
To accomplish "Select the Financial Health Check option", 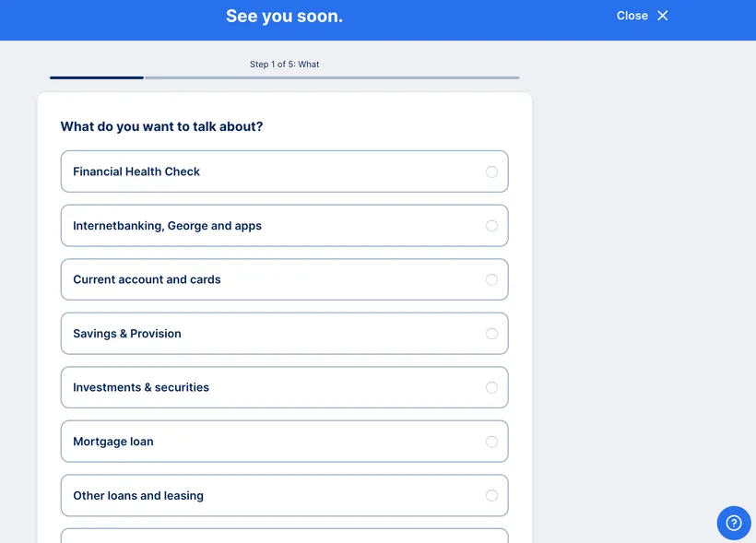I will [491, 171].
